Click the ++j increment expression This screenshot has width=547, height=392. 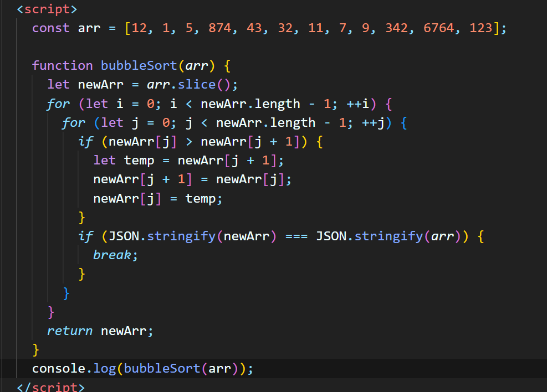(374, 123)
